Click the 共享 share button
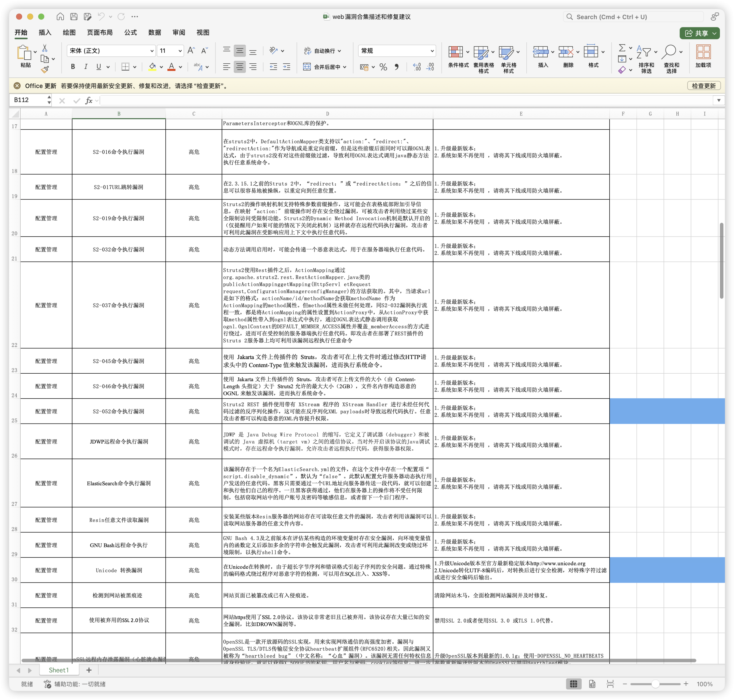The image size is (734, 700). click(699, 33)
